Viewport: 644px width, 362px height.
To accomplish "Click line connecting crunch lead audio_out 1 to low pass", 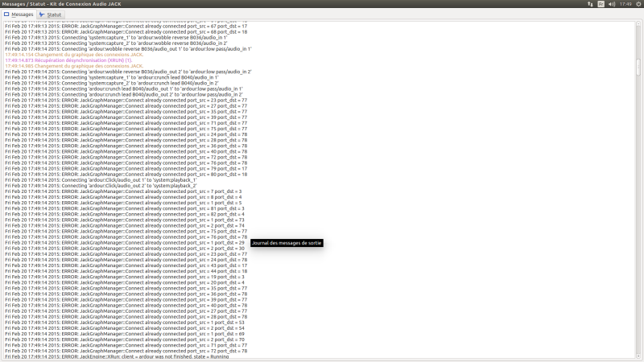I will (x=124, y=89).
